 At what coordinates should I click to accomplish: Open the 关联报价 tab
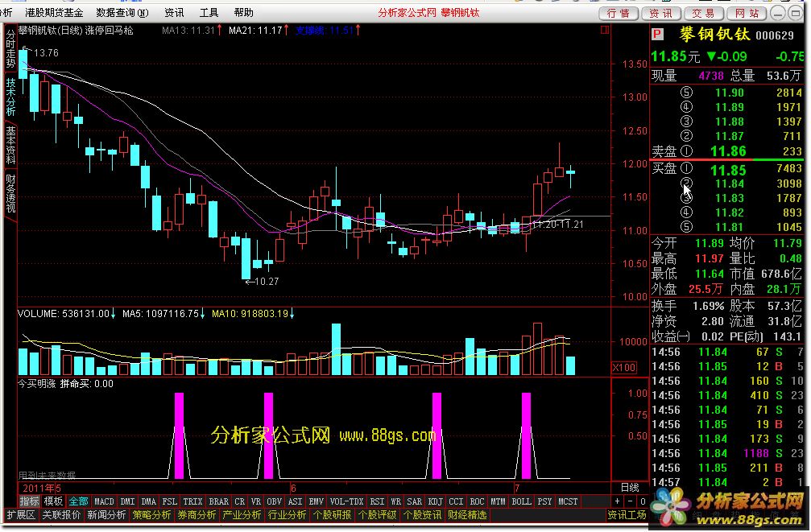[x=61, y=514]
